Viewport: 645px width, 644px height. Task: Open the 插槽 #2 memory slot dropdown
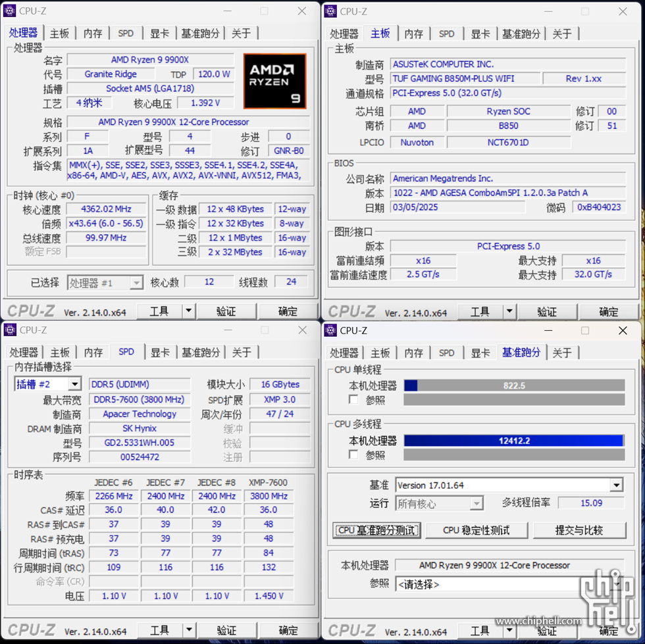[x=74, y=384]
